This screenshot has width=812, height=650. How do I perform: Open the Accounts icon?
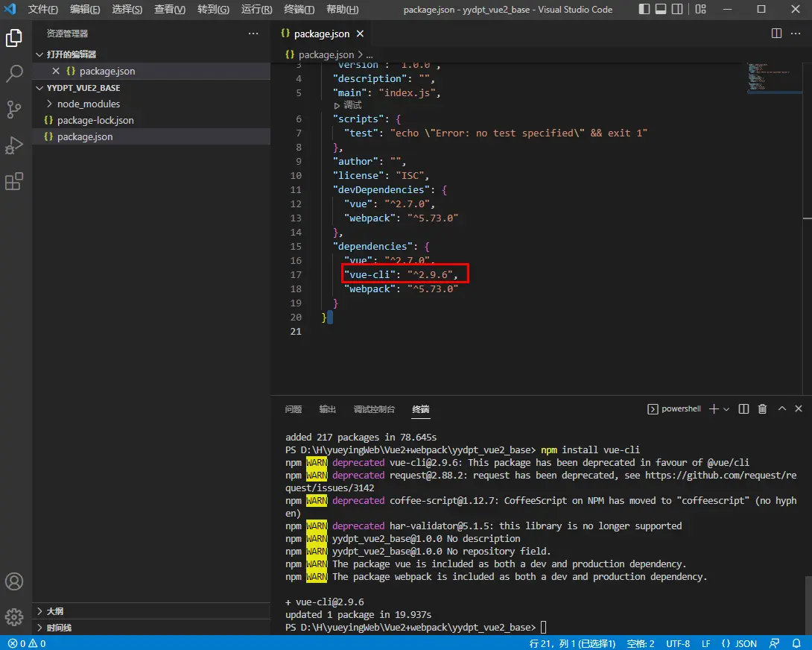14,581
